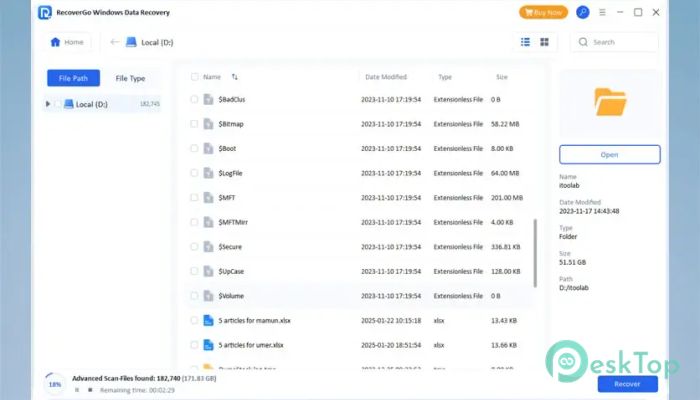The height and width of the screenshot is (400, 700).
Task: Select the 5 articles for mamun.xlsx name
Action: (x=254, y=321)
